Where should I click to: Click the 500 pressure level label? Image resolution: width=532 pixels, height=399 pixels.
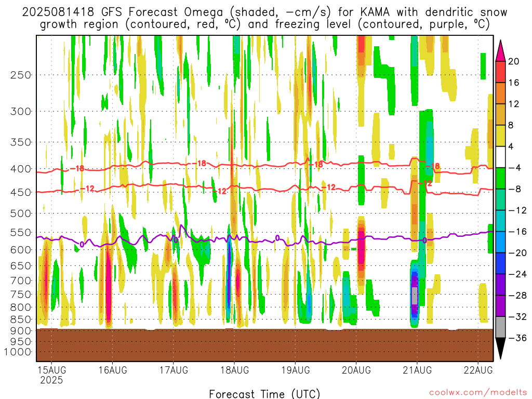[21, 214]
